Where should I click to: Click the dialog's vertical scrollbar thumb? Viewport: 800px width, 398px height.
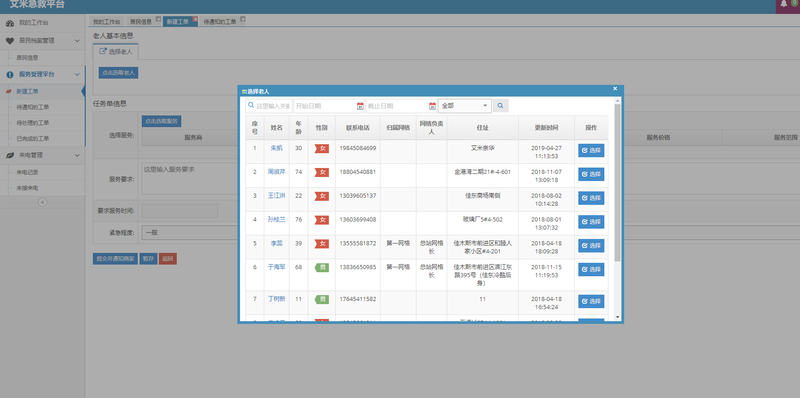(617, 182)
